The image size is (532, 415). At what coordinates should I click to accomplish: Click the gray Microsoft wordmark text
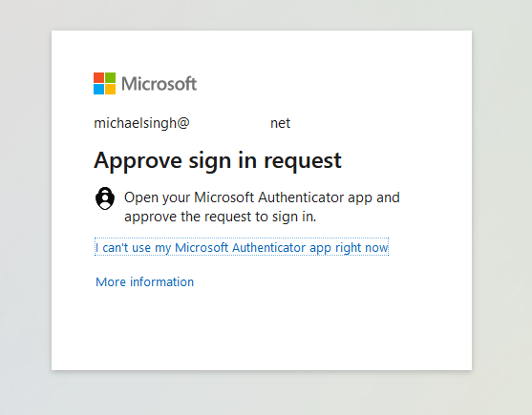pyautogui.click(x=160, y=84)
